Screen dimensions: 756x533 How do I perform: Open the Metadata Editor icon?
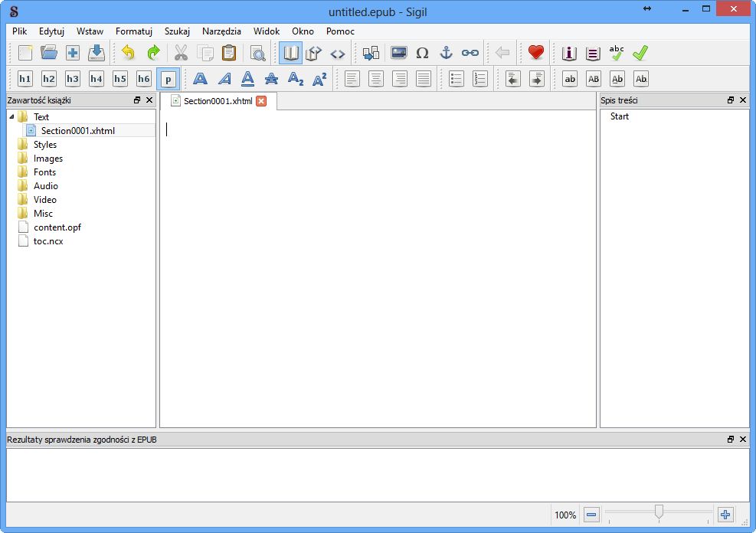[569, 53]
